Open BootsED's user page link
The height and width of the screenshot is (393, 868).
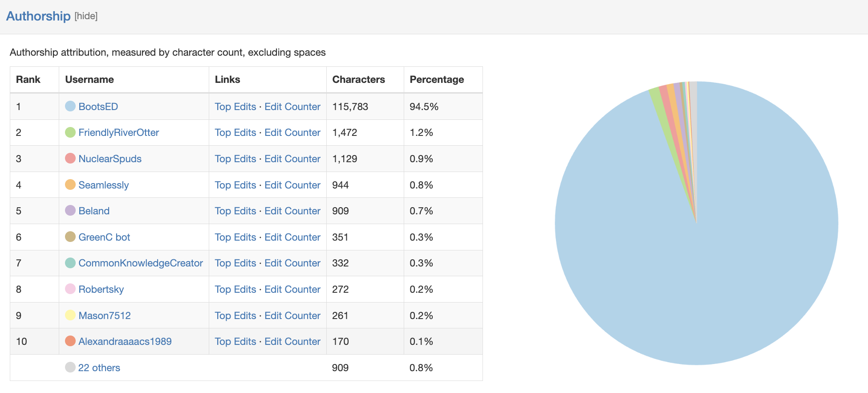pos(98,106)
